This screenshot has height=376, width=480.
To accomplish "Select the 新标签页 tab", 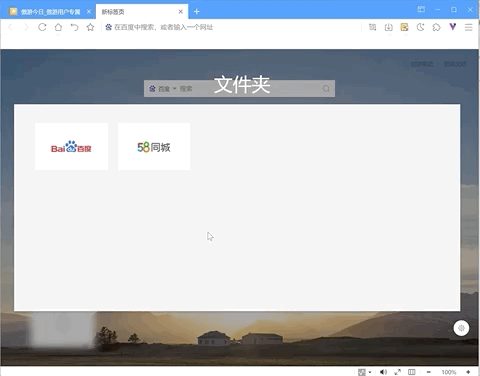I will click(142, 12).
